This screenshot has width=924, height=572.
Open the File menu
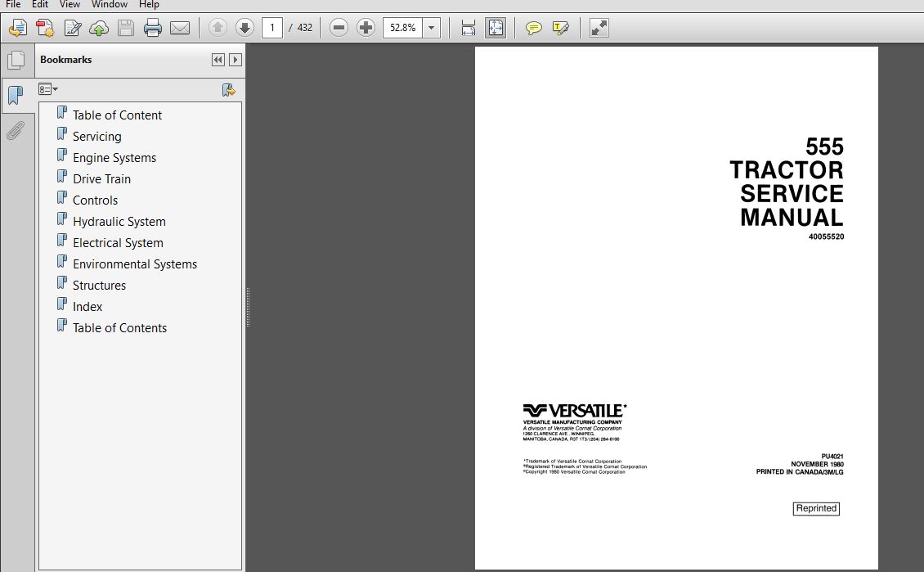(13, 5)
